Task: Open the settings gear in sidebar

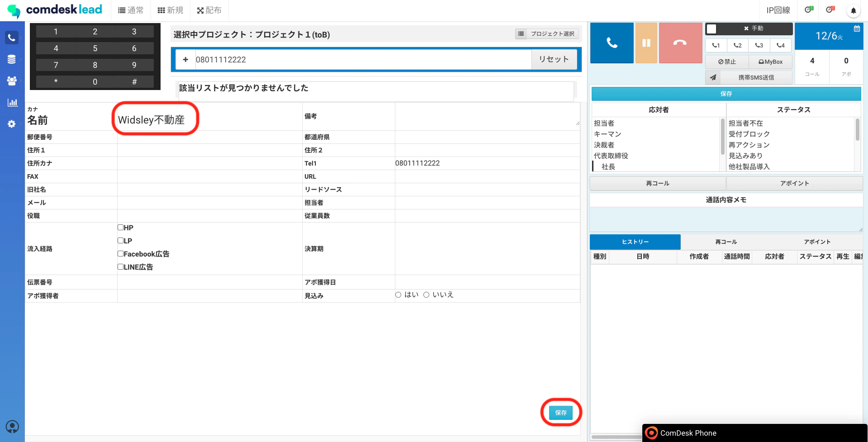Action: [12, 124]
